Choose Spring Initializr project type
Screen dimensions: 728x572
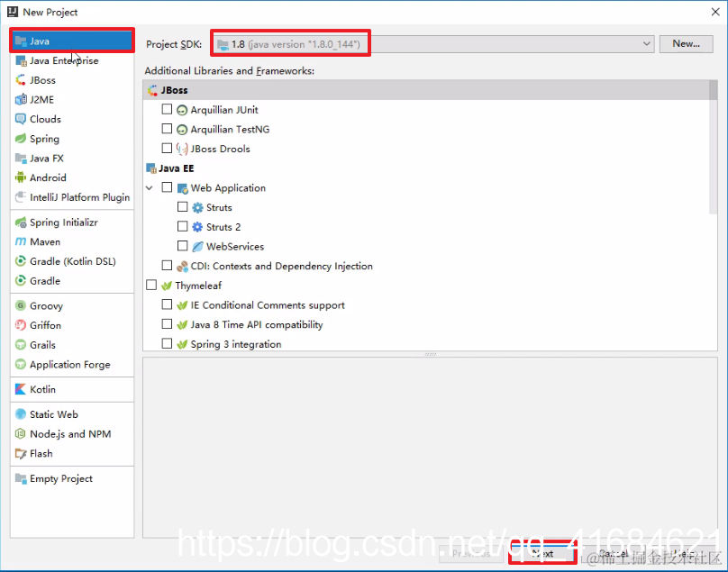click(x=72, y=222)
